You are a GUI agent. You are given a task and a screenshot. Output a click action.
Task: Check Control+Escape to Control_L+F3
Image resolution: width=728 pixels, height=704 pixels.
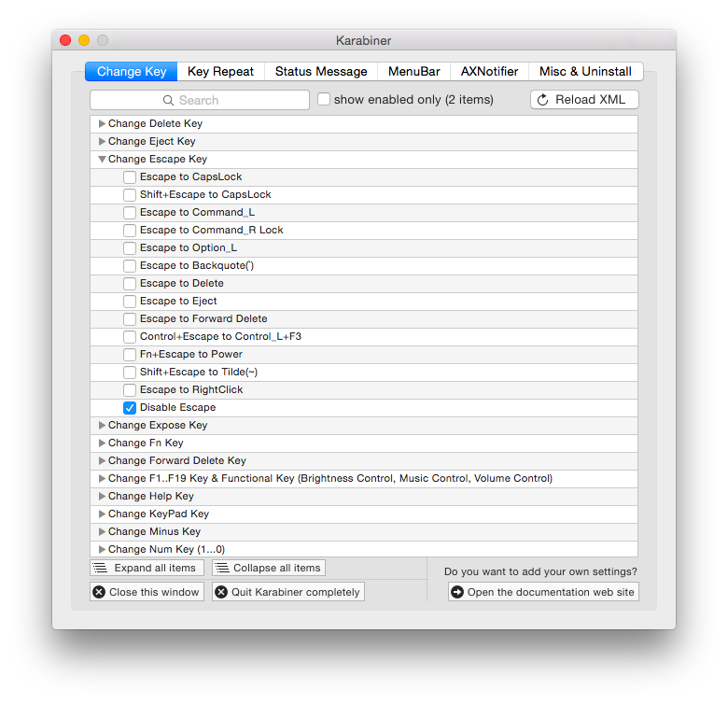coord(130,337)
